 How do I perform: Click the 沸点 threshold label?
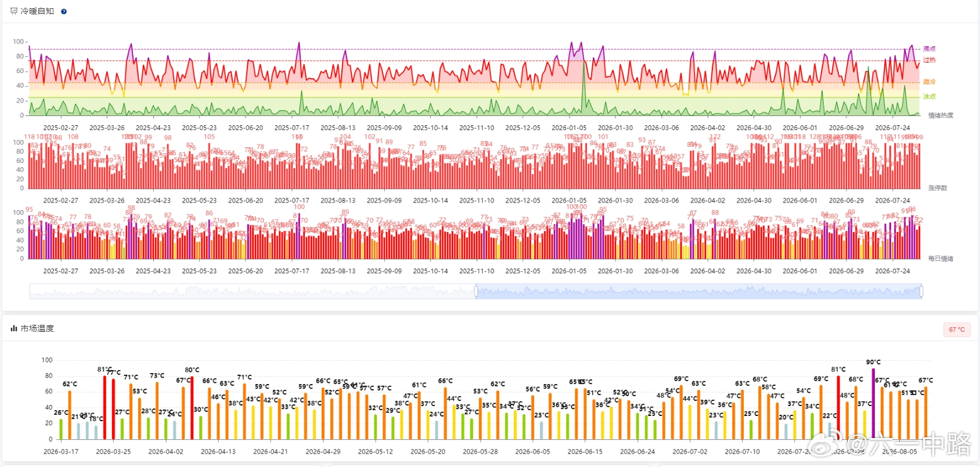point(929,49)
